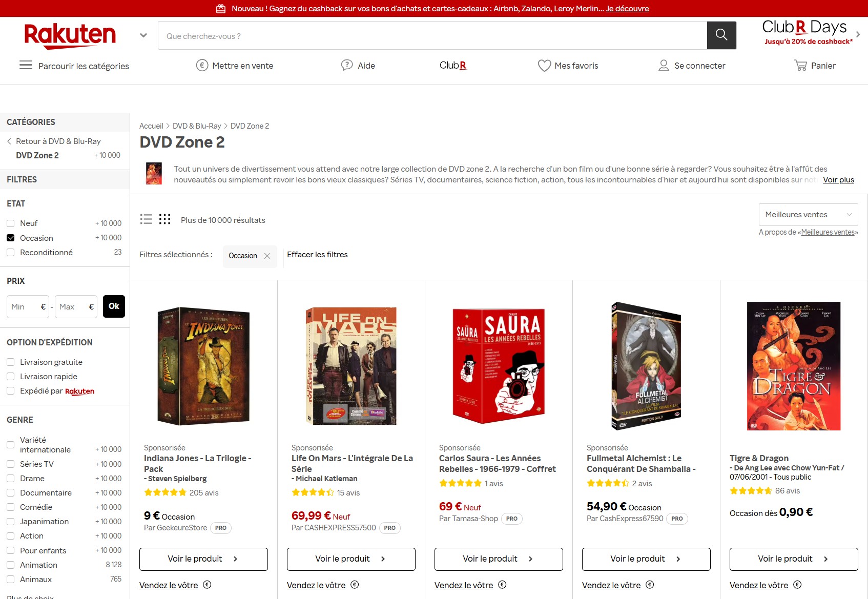The image size is (868, 599).
Task: Click the Meilleures ventes info link
Action: click(829, 232)
